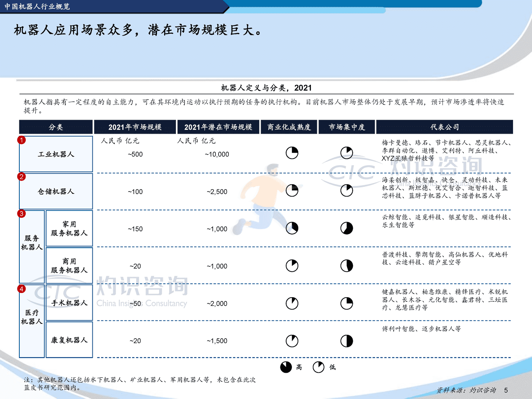Click the 机器人定义与分类，2021 table title
Screen dimensions: 532x399
point(266,88)
